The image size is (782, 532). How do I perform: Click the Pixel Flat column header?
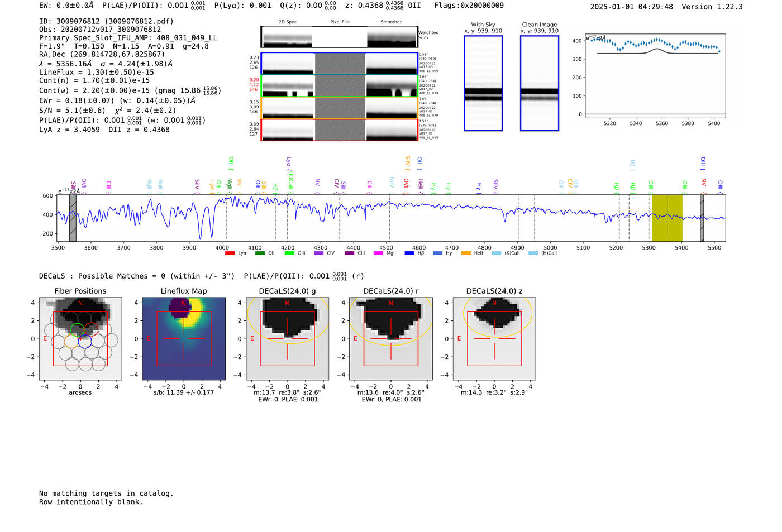click(x=340, y=22)
